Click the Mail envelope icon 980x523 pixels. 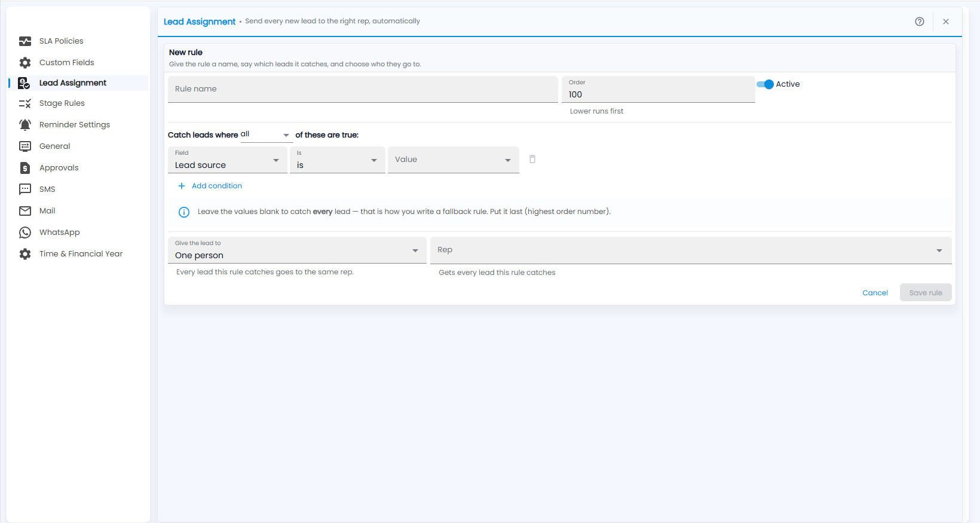pos(25,211)
